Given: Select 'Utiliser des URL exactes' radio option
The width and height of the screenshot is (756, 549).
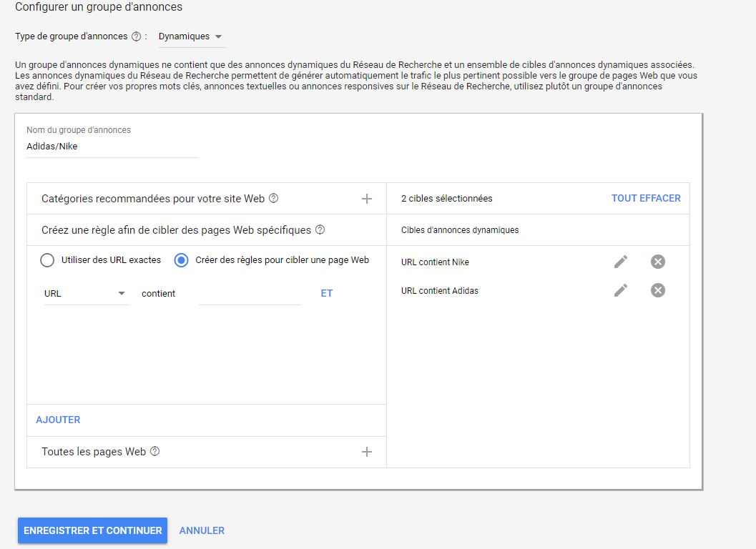Looking at the screenshot, I should tap(47, 260).
